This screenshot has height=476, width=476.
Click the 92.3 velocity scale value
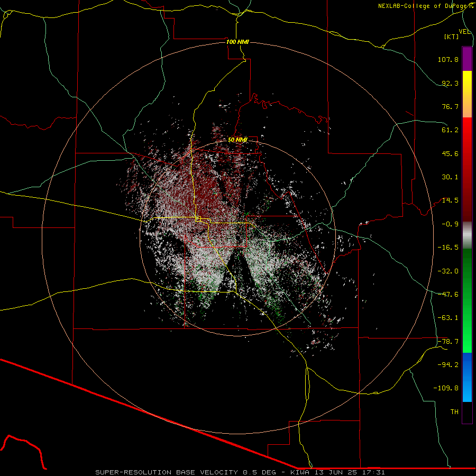pos(450,83)
